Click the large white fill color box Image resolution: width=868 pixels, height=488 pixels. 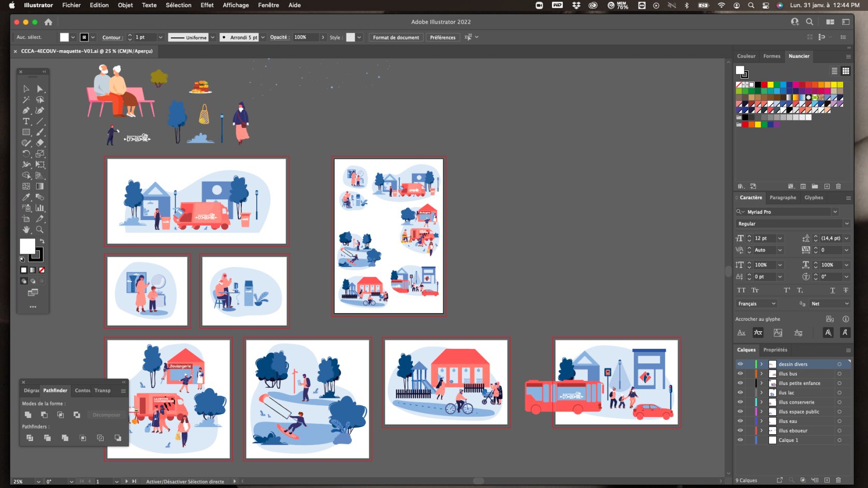pos(27,246)
